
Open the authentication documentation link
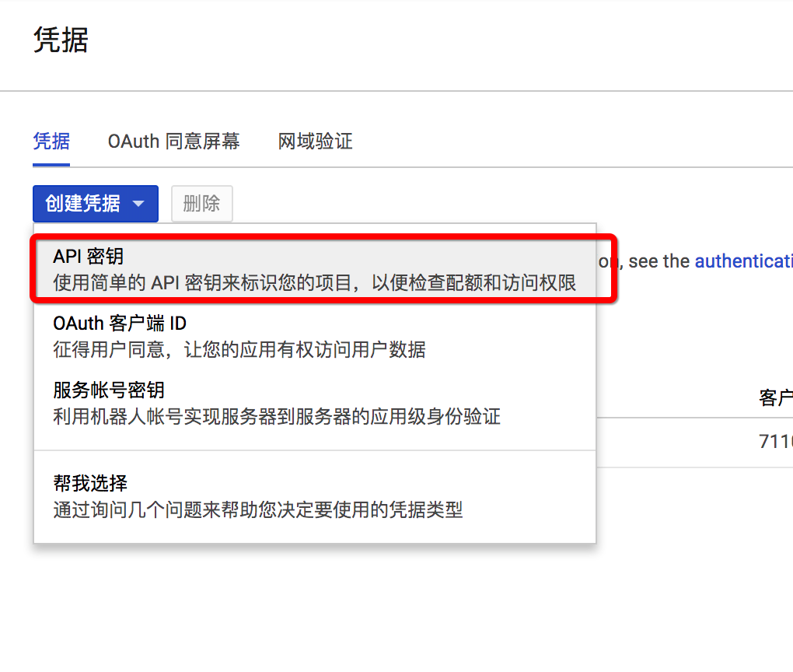(x=743, y=261)
